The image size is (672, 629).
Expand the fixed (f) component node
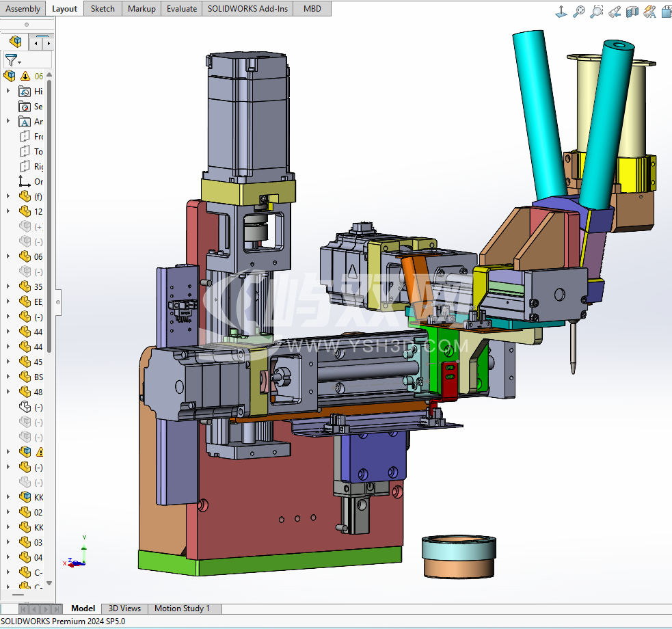point(8,196)
